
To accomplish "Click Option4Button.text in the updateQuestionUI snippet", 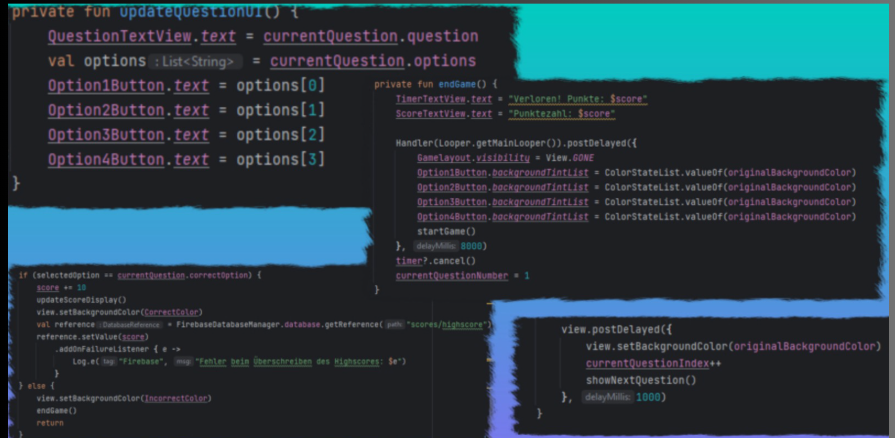I will [128, 160].
